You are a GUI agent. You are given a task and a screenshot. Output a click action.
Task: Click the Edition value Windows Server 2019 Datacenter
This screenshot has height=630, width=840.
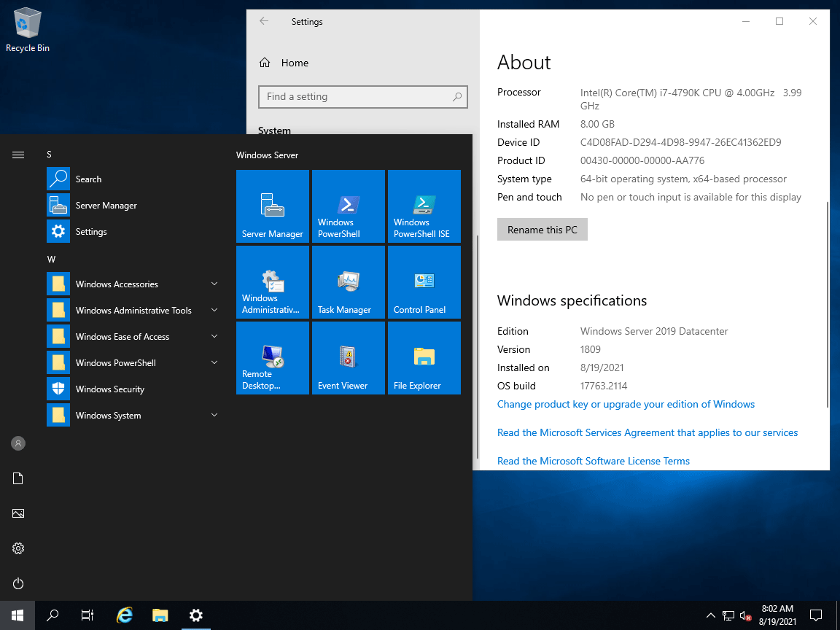coord(654,331)
